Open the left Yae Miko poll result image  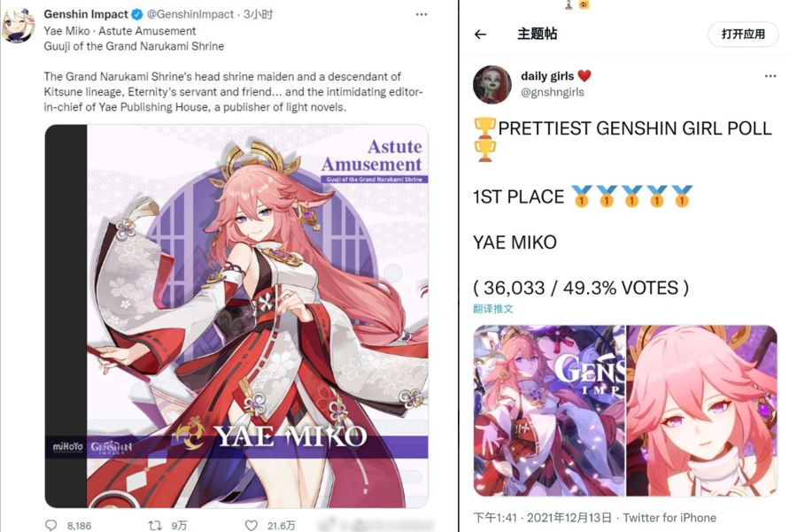point(548,411)
